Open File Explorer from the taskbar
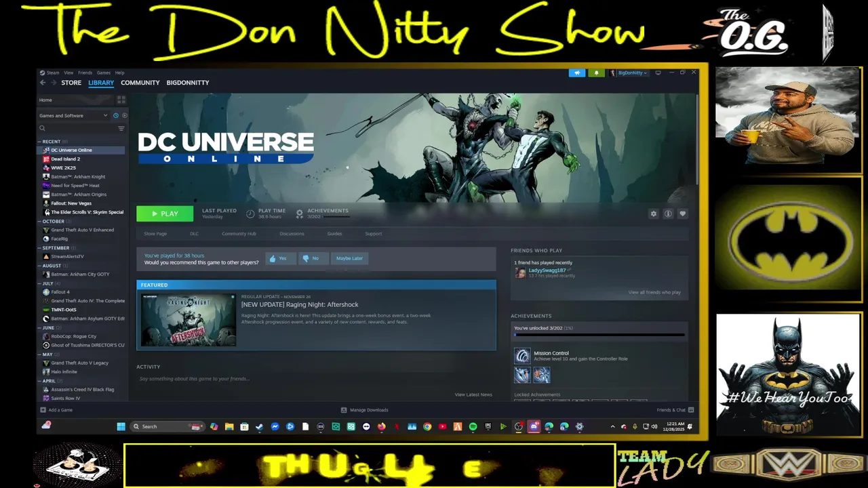Screen dimensions: 868x488 point(229,426)
